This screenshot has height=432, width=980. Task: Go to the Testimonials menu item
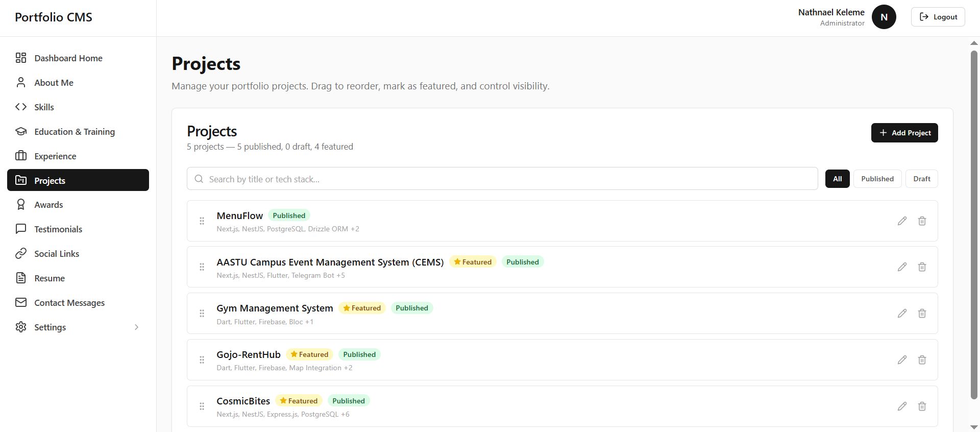pyautogui.click(x=78, y=229)
